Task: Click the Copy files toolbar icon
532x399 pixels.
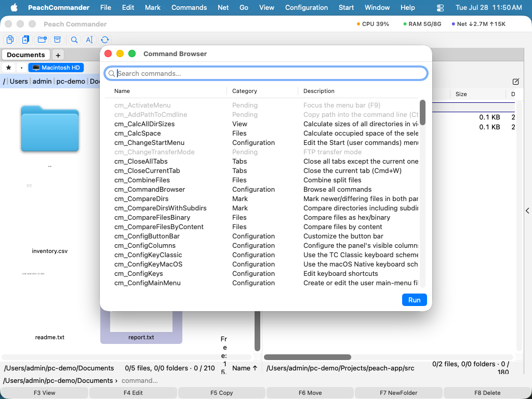Action: coord(10,39)
